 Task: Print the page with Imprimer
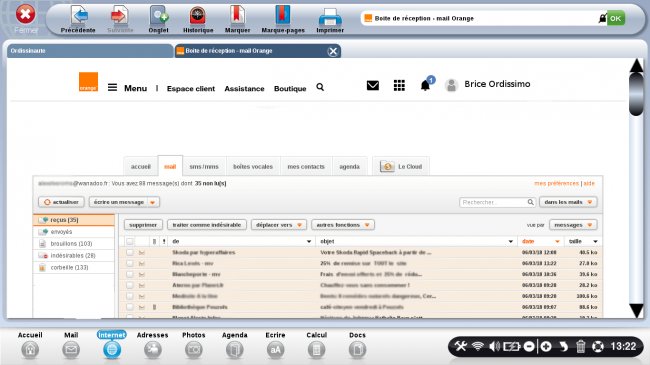[330, 19]
